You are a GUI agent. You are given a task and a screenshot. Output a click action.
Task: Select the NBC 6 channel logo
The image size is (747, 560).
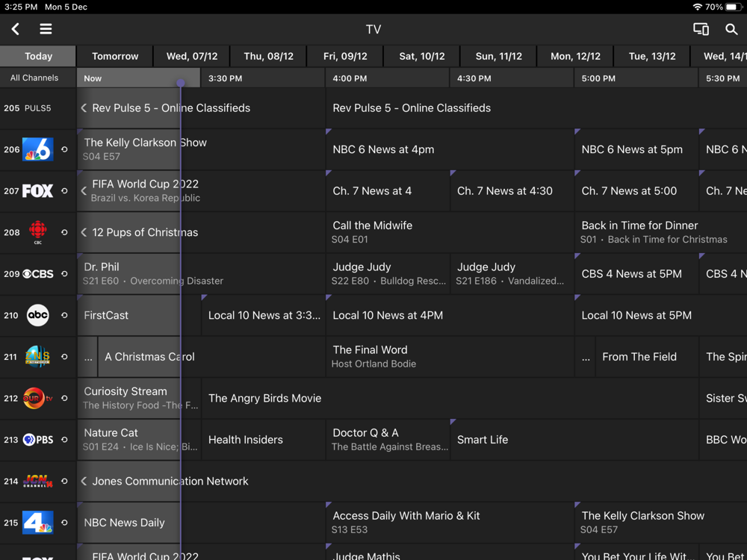coord(37,149)
